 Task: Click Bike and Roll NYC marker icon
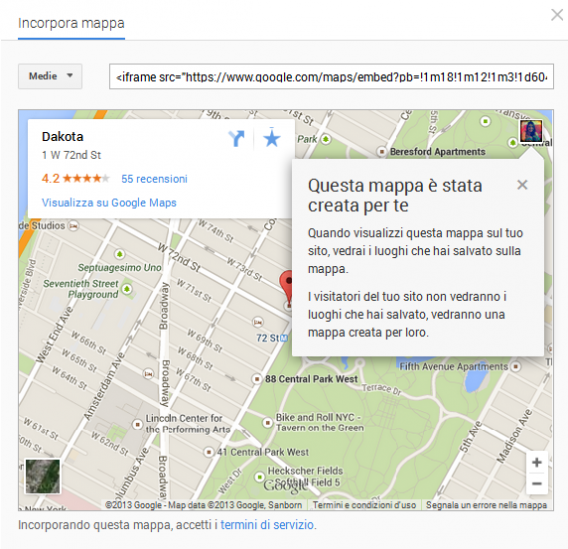click(267, 422)
